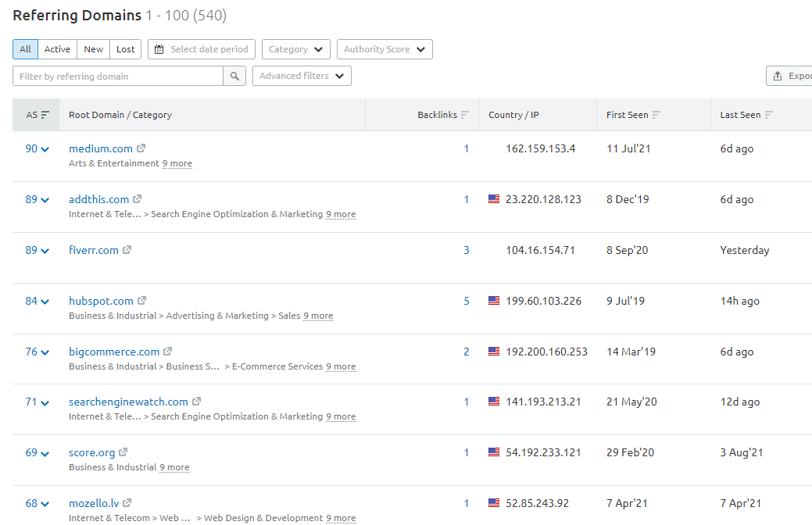Switch to Active filter tab
The height and width of the screenshot is (525, 812).
tap(57, 49)
